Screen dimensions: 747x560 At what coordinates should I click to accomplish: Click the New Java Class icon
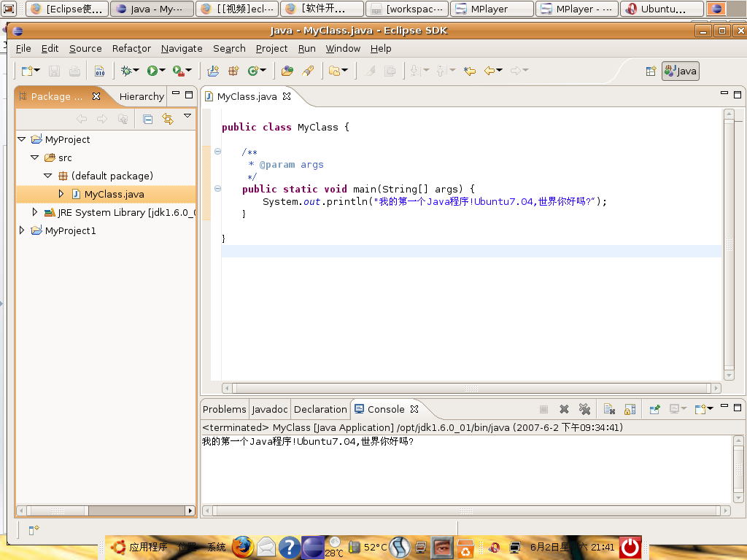(x=253, y=71)
